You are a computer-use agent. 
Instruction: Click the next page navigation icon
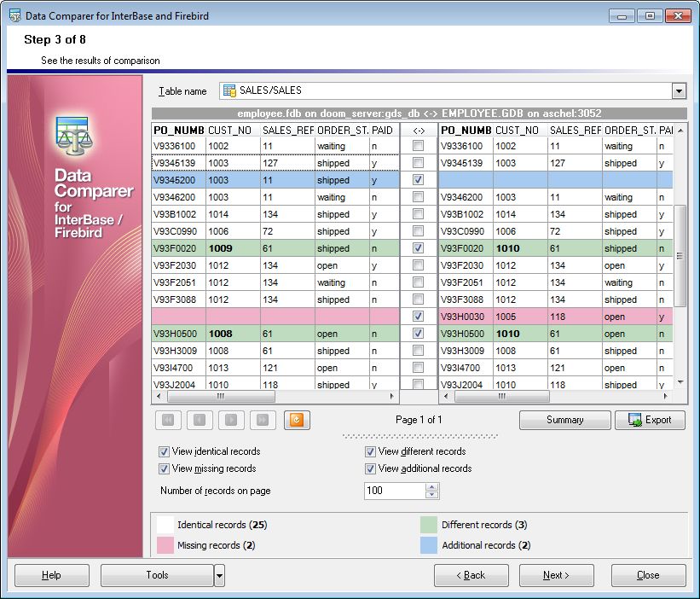tap(232, 420)
